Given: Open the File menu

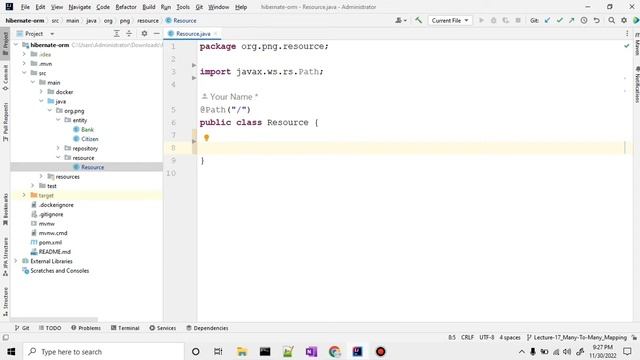Looking at the screenshot, I should click(x=25, y=7).
